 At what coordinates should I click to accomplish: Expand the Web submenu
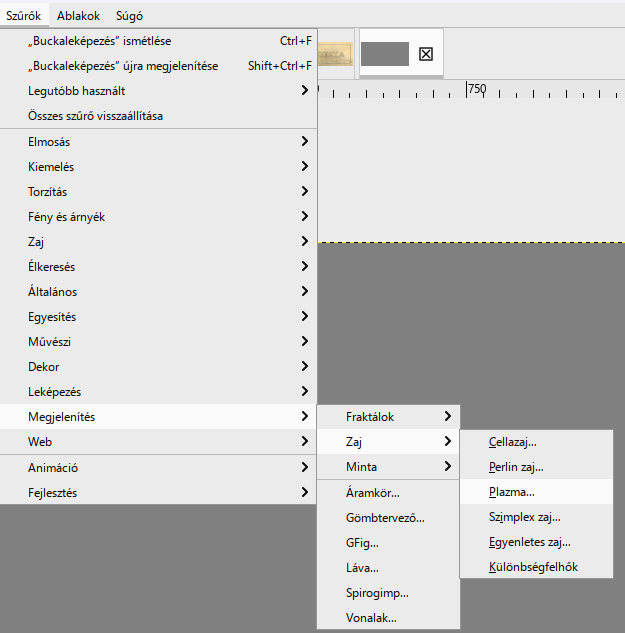pos(158,442)
